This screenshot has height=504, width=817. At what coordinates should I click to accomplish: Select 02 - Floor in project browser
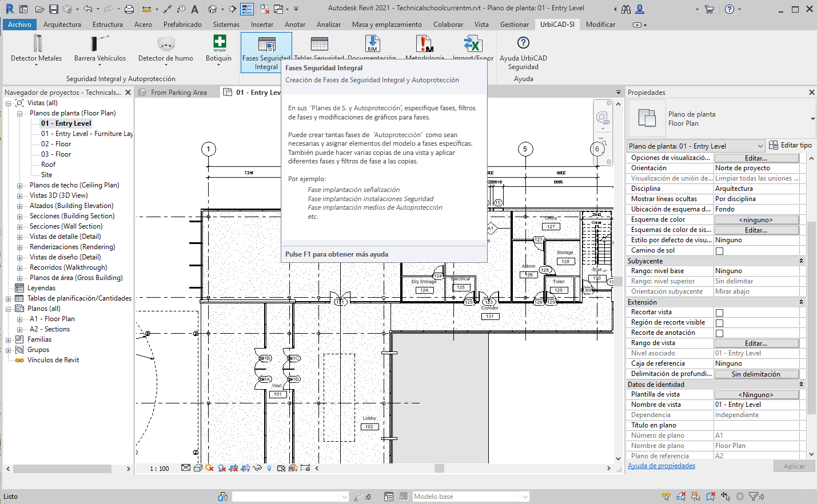click(x=56, y=144)
